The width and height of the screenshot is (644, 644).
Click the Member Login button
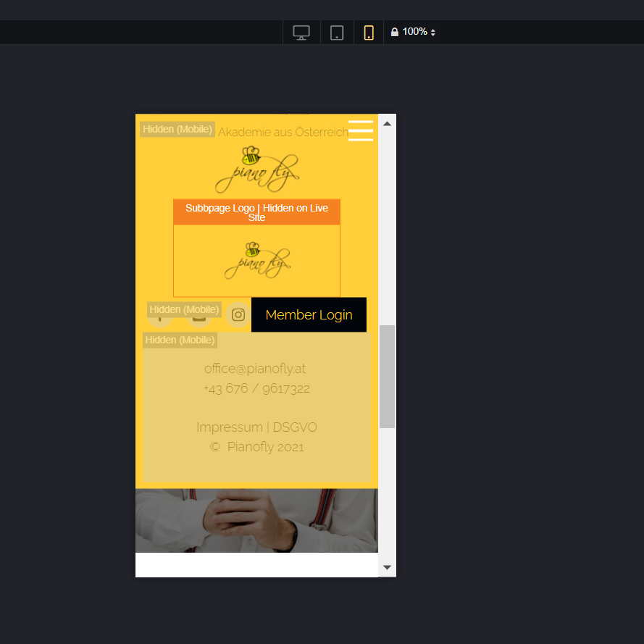[x=309, y=314]
